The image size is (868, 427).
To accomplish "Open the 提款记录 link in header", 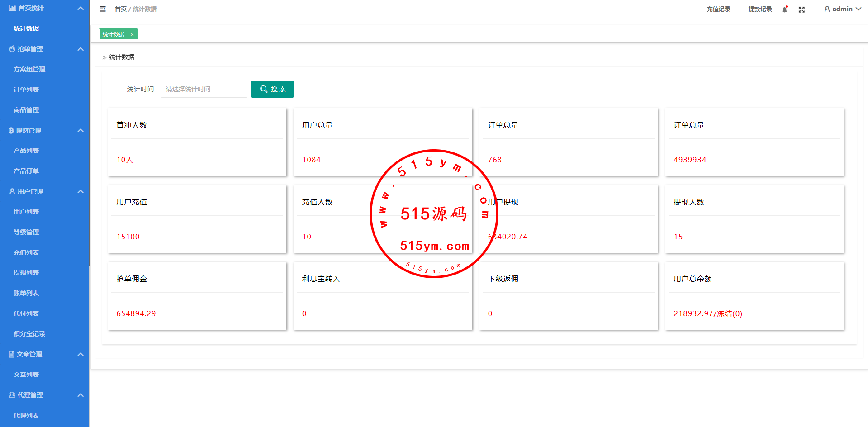I will click(x=760, y=9).
